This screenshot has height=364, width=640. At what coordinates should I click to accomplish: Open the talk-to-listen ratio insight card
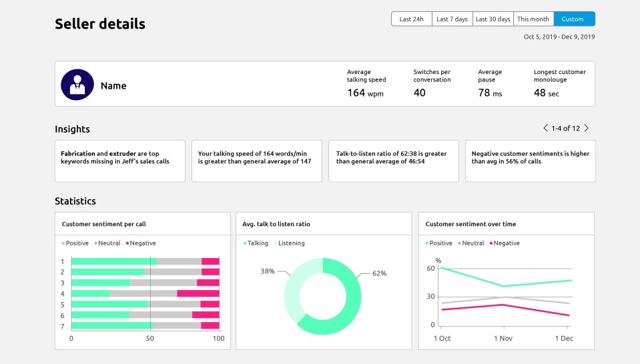pyautogui.click(x=394, y=161)
